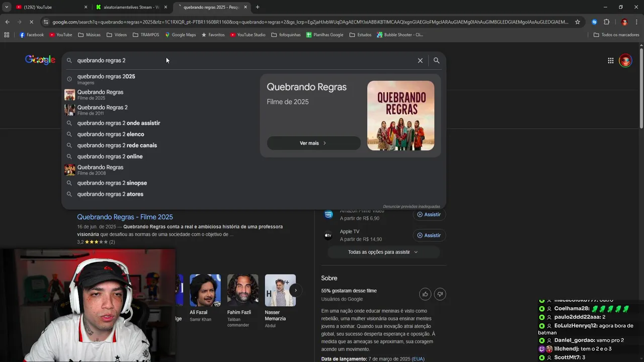Image resolution: width=644 pixels, height=362 pixels.
Task: Submit search with magnifier icon
Action: coord(436,60)
